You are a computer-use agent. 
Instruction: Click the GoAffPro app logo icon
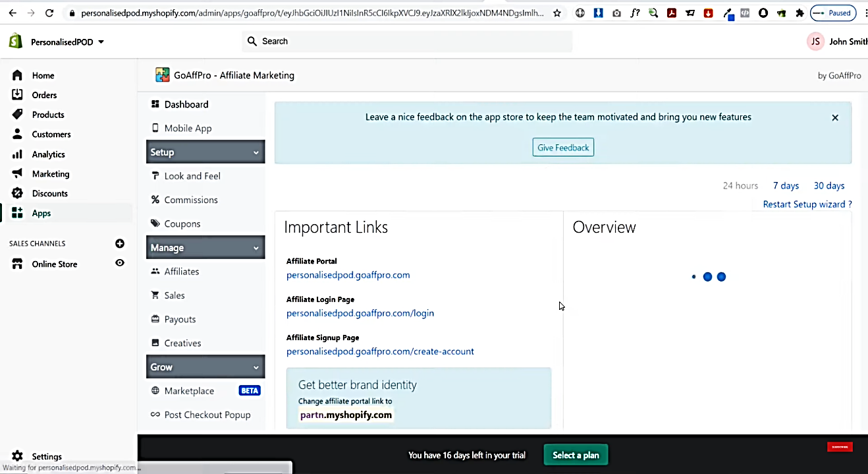click(x=162, y=75)
